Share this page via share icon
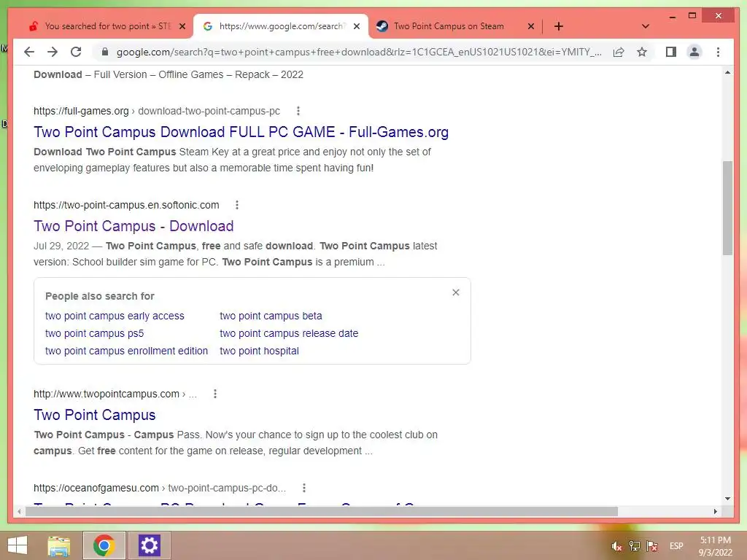 (x=619, y=52)
